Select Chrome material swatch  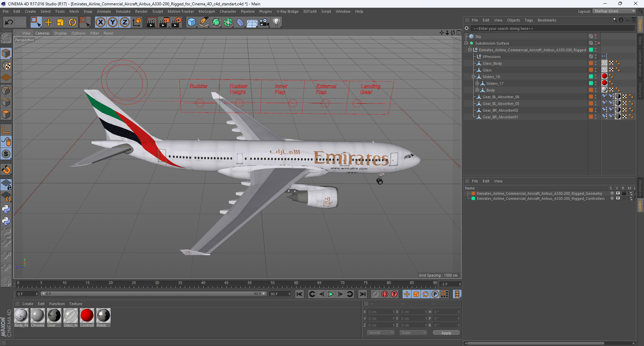click(x=38, y=318)
